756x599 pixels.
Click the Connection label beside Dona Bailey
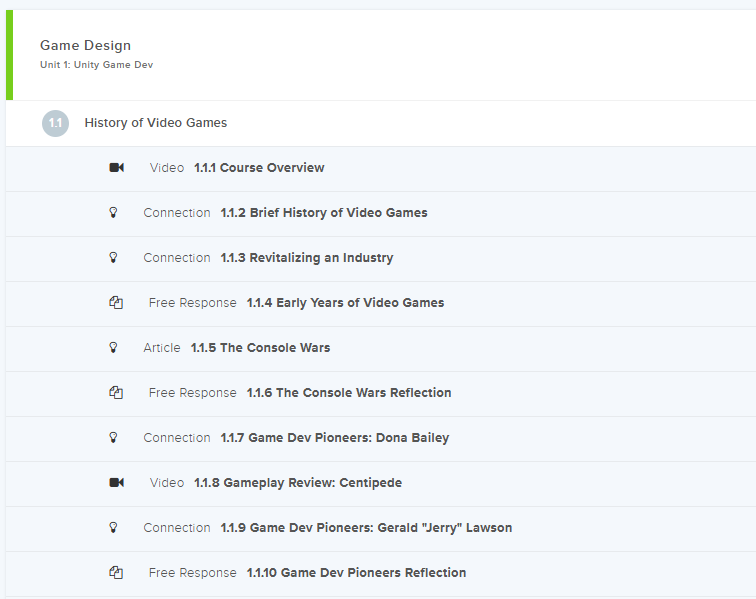(x=177, y=437)
